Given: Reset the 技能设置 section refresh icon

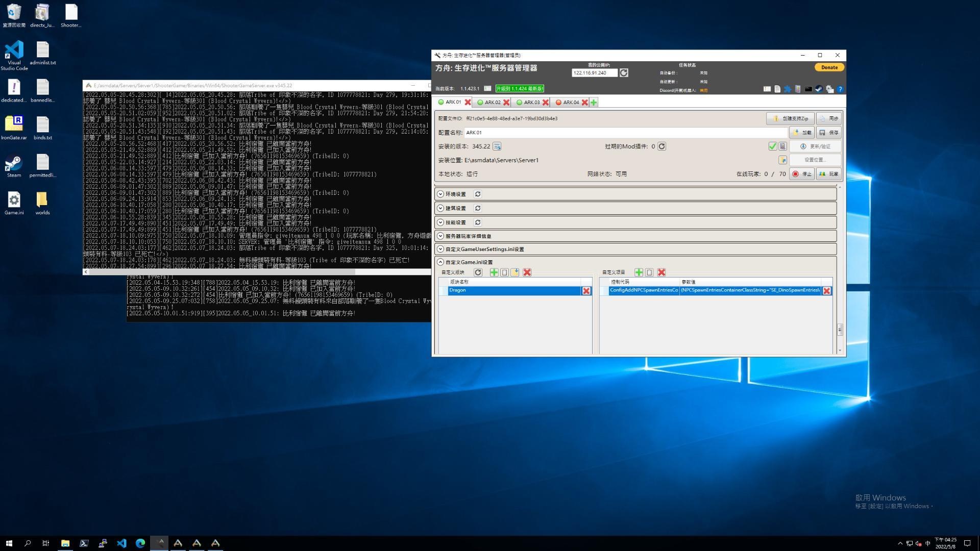Looking at the screenshot, I should coord(478,223).
